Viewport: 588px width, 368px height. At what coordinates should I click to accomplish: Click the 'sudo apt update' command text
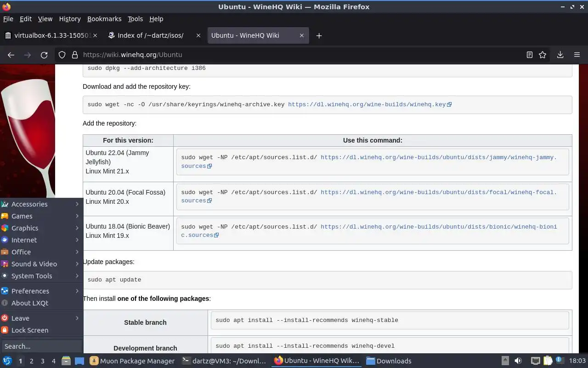coord(114,280)
